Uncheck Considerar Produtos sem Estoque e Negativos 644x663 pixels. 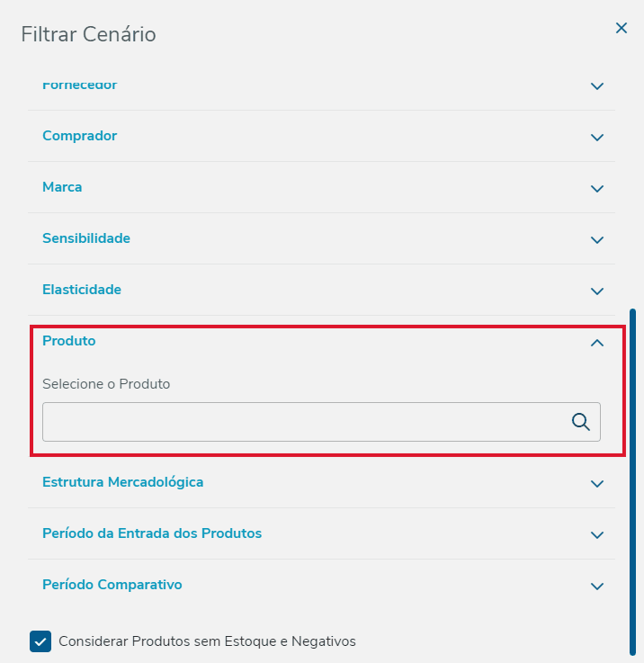[x=40, y=641]
